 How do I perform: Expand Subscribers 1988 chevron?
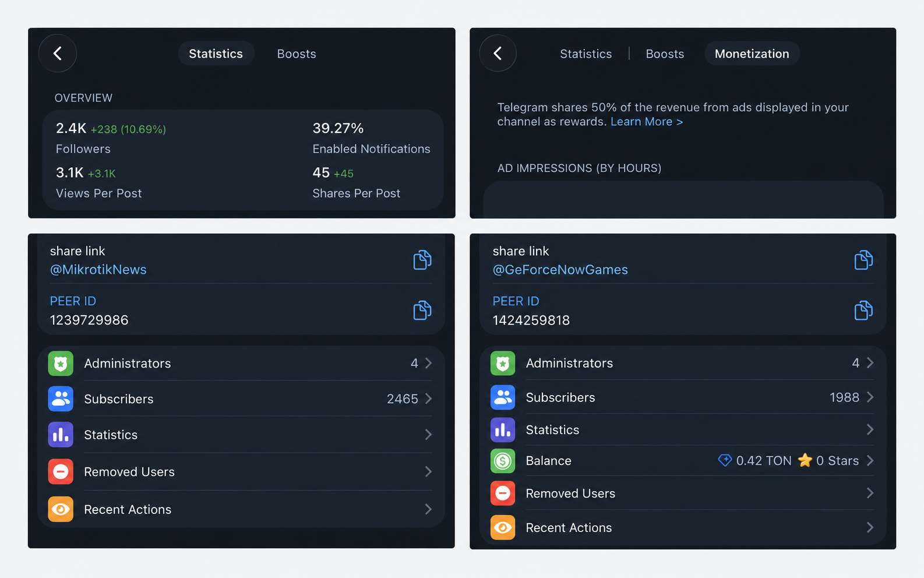pos(870,397)
